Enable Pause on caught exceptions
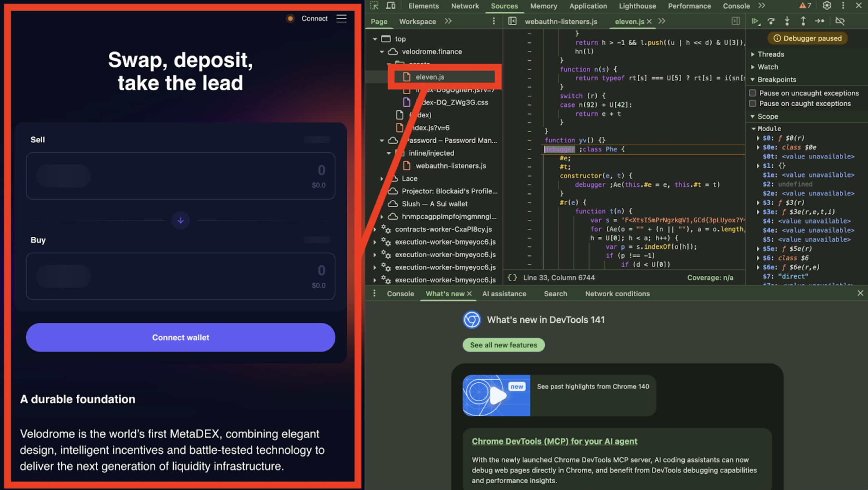Viewport: 868px width, 490px height. click(x=753, y=103)
